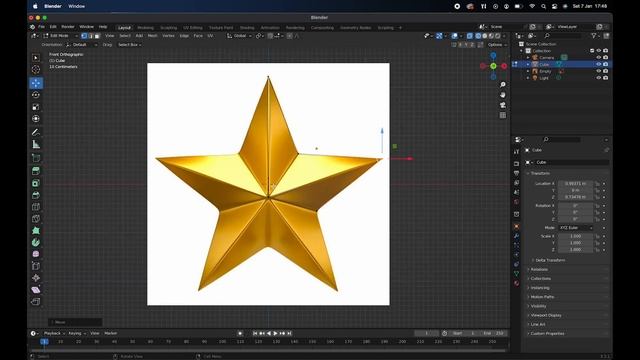Open the Vertex menu
The image size is (640, 360).
pyautogui.click(x=168, y=36)
